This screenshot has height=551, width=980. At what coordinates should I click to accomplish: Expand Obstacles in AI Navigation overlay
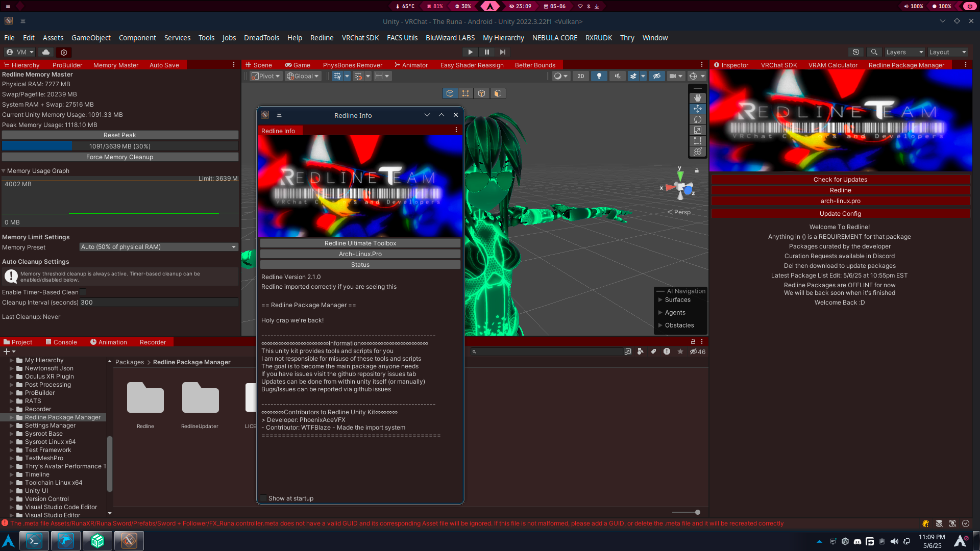pyautogui.click(x=660, y=325)
